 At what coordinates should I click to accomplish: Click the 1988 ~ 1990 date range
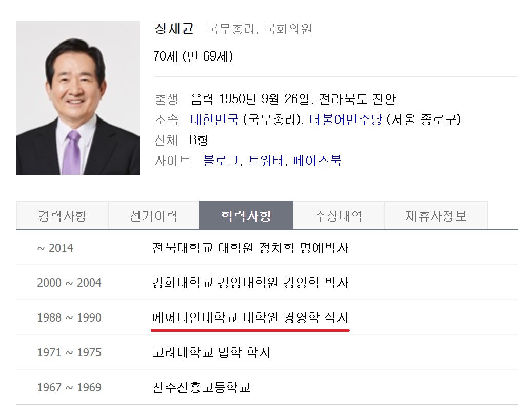coord(69,317)
